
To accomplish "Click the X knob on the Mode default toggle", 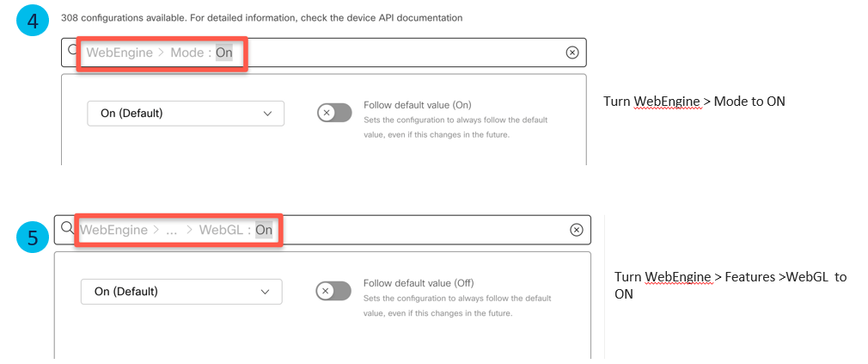I will [326, 113].
